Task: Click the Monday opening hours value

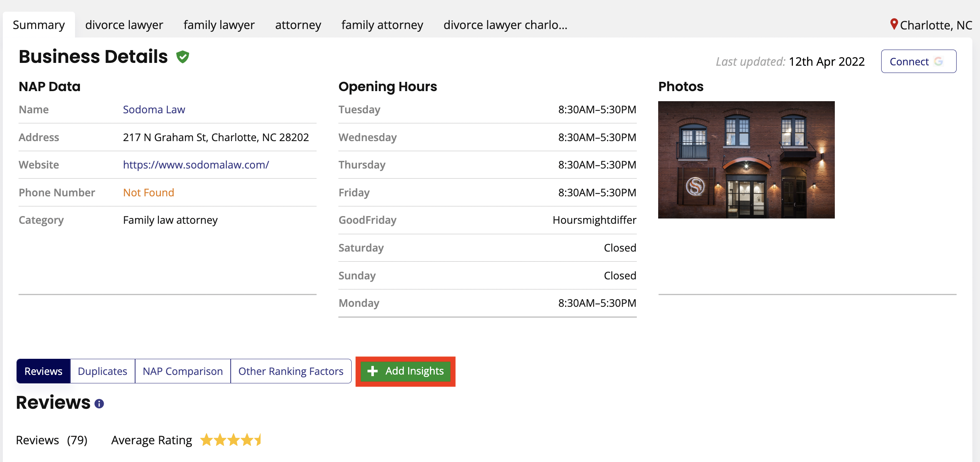Action: (597, 303)
